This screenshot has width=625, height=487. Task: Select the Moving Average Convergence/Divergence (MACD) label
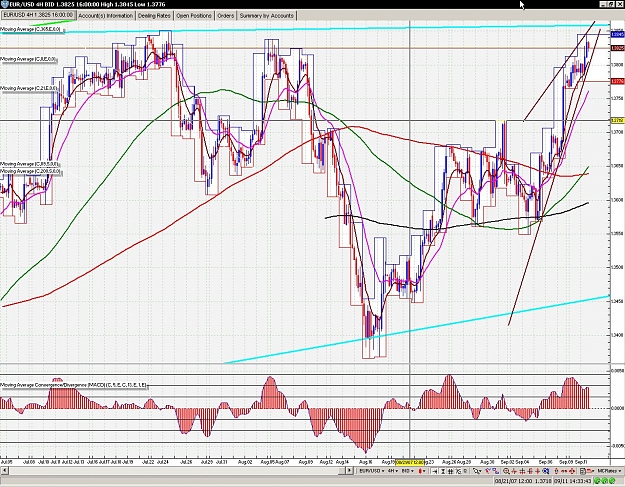tap(74, 385)
